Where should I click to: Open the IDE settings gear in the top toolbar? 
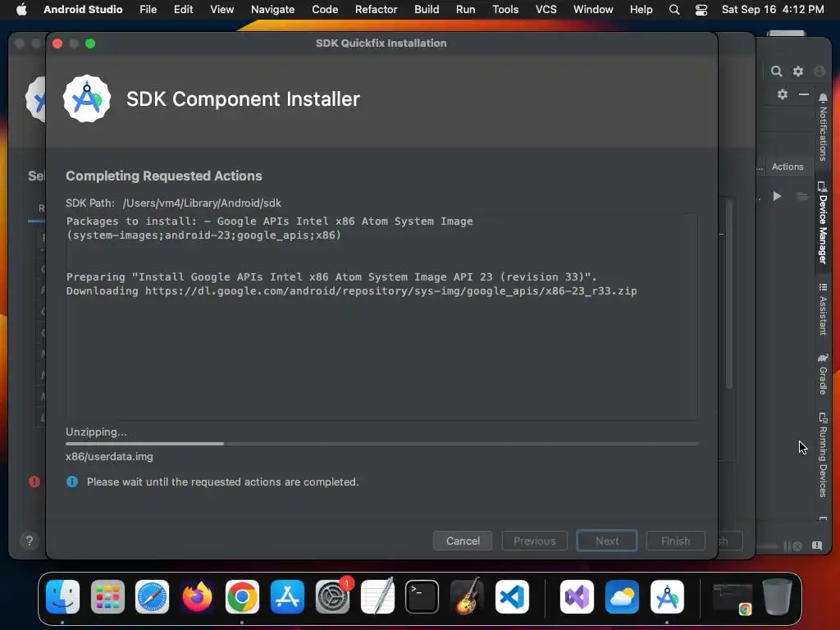pos(797,71)
